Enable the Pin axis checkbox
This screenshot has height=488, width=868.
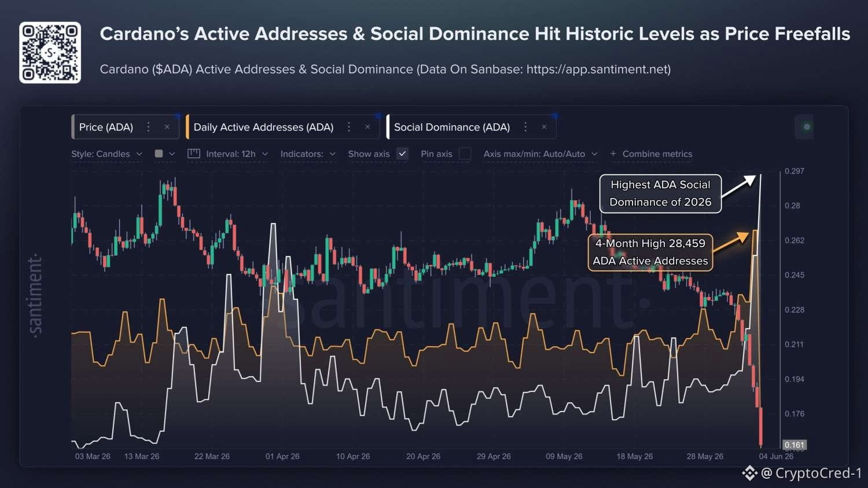click(465, 154)
